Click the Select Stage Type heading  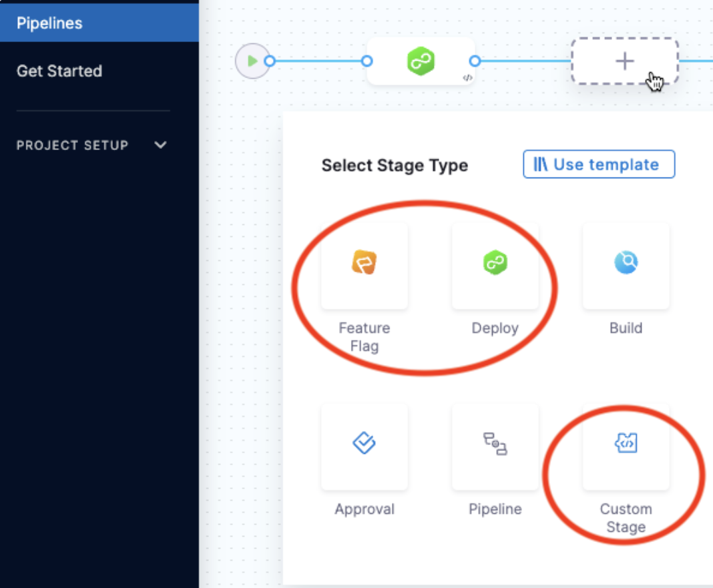pos(395,165)
